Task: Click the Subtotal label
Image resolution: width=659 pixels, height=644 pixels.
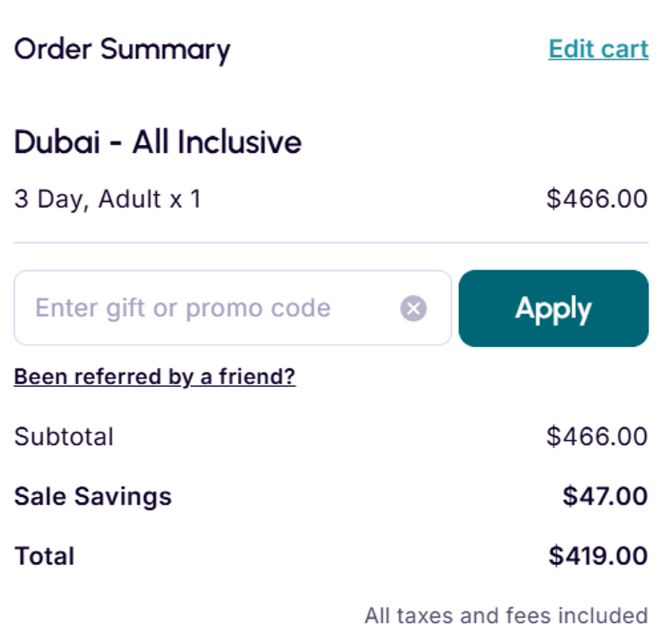Action: coord(64,437)
